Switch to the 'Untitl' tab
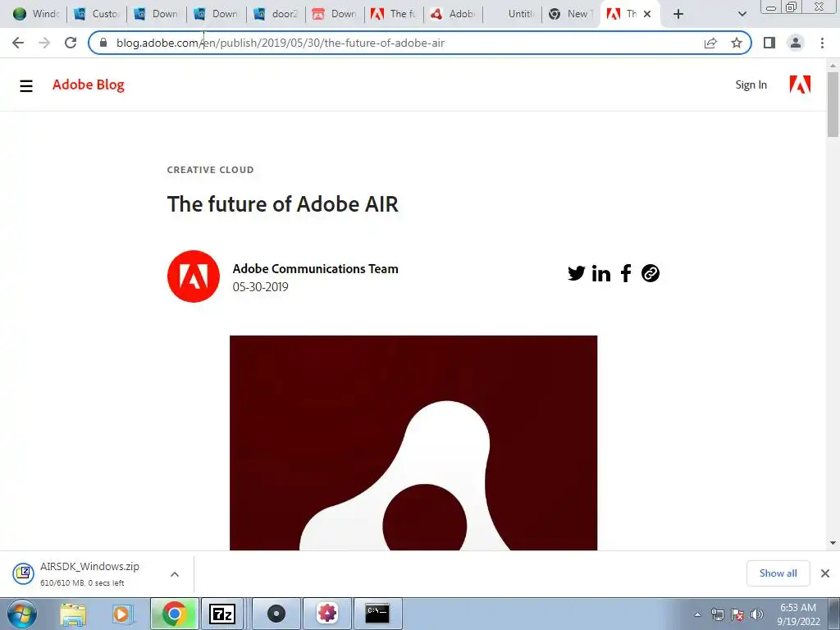Image resolution: width=840 pixels, height=630 pixels. coord(513,15)
